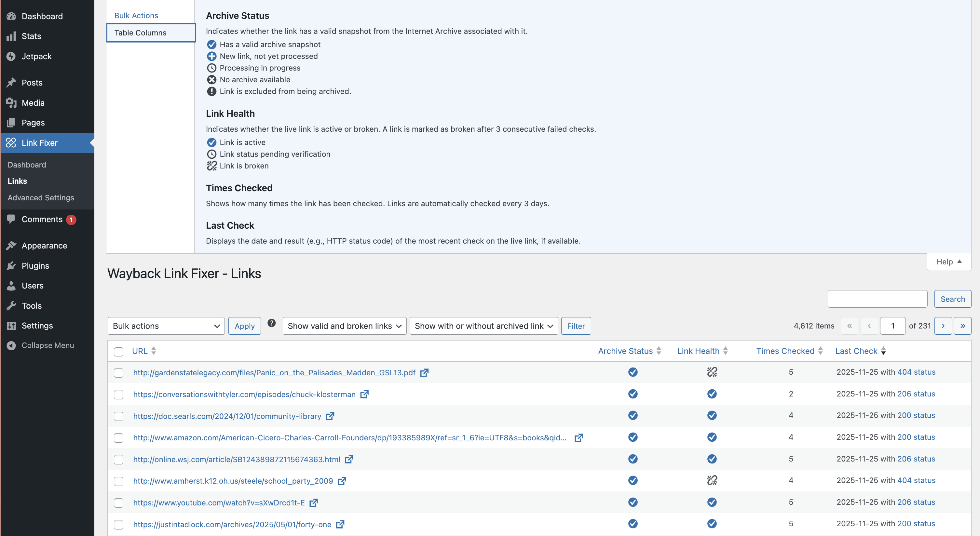Viewport: 980px width, 536px height.
Task: Apply the selected bulk action
Action: pos(244,326)
